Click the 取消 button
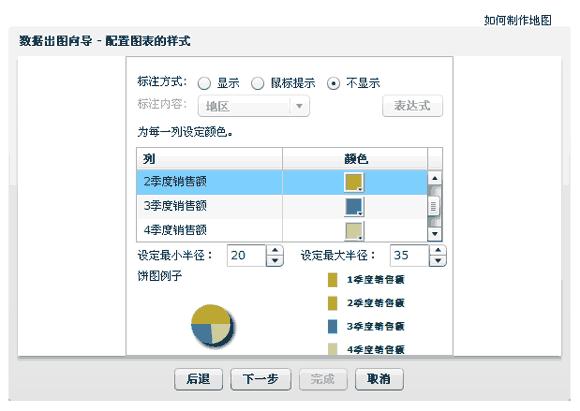The width and height of the screenshot is (580, 411). (379, 379)
